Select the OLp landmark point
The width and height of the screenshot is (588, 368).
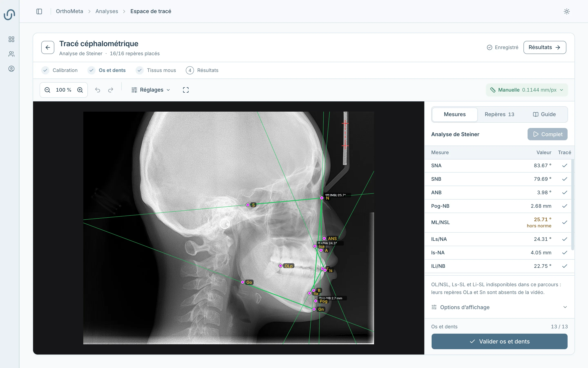coord(280,266)
